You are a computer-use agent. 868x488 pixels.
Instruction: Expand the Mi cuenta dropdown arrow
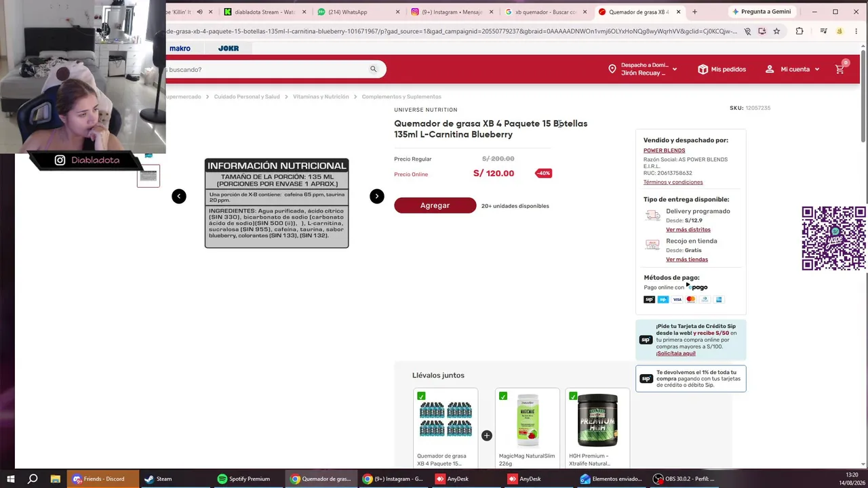pyautogui.click(x=816, y=69)
